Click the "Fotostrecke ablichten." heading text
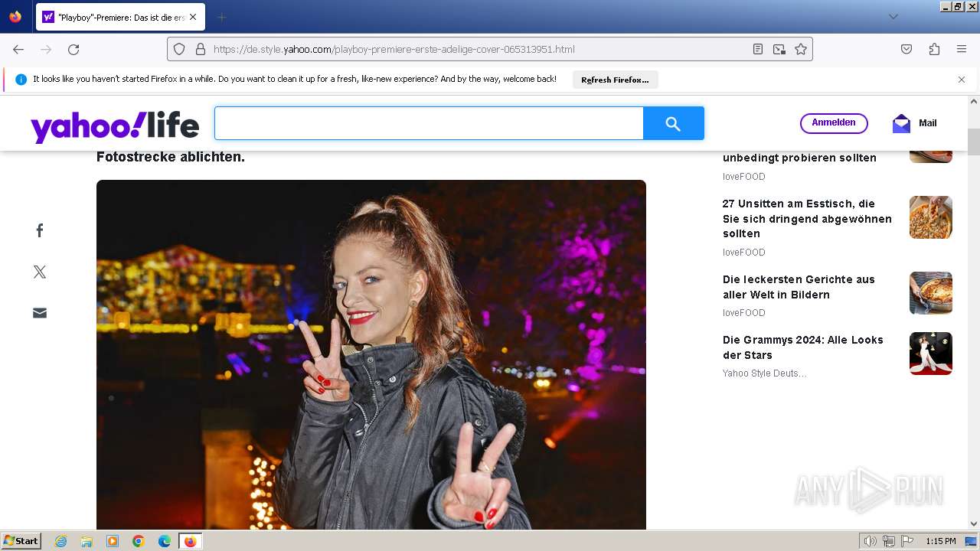Screen dimensions: 980x551 171,157
